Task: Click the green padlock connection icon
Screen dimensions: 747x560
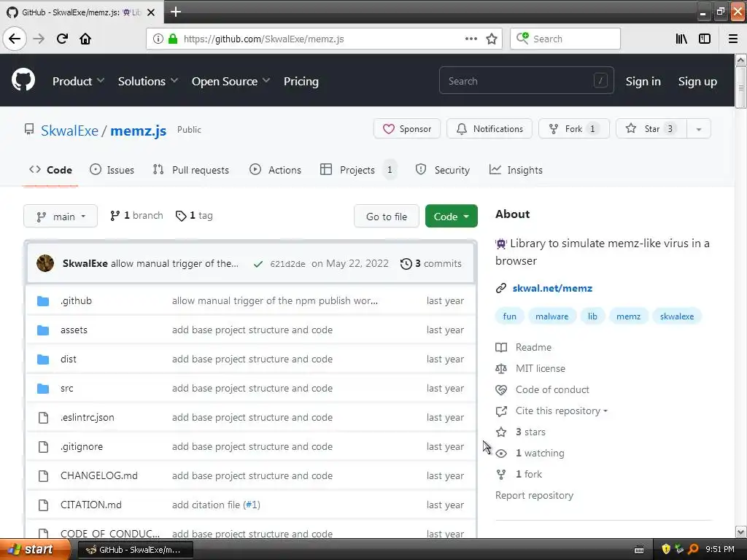Action: coord(173,39)
